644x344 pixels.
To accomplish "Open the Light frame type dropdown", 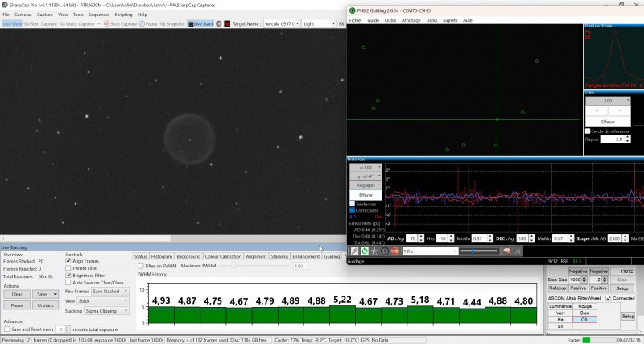I will pos(319,24).
